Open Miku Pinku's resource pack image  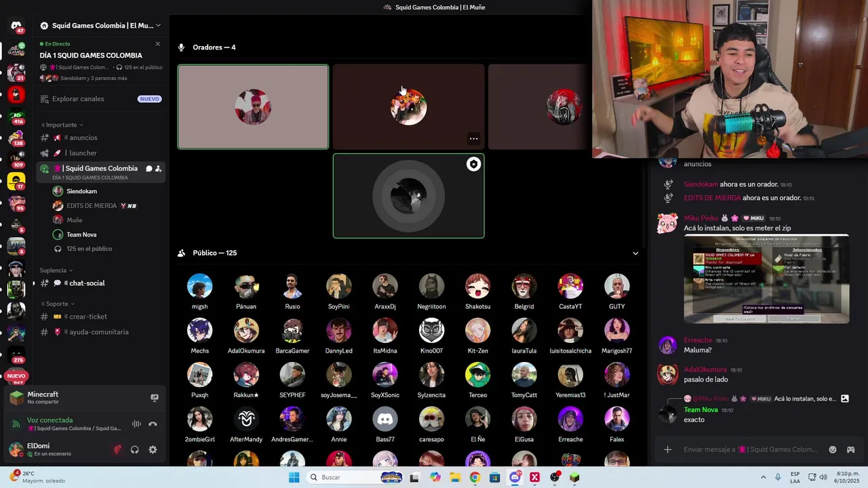[x=766, y=279]
